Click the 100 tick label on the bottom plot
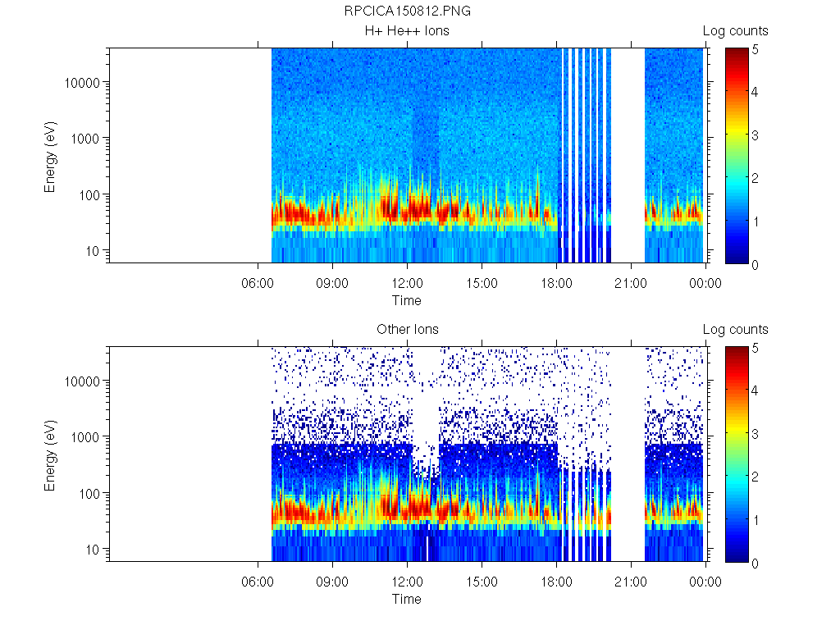This screenshot has height=630, width=840. click(x=89, y=494)
